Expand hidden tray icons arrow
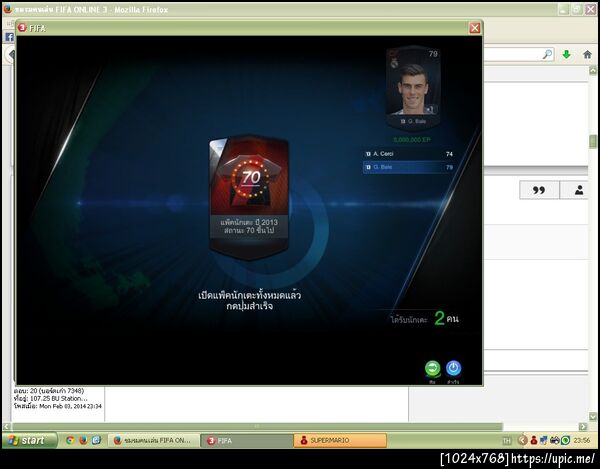600x469 pixels. tap(522, 440)
